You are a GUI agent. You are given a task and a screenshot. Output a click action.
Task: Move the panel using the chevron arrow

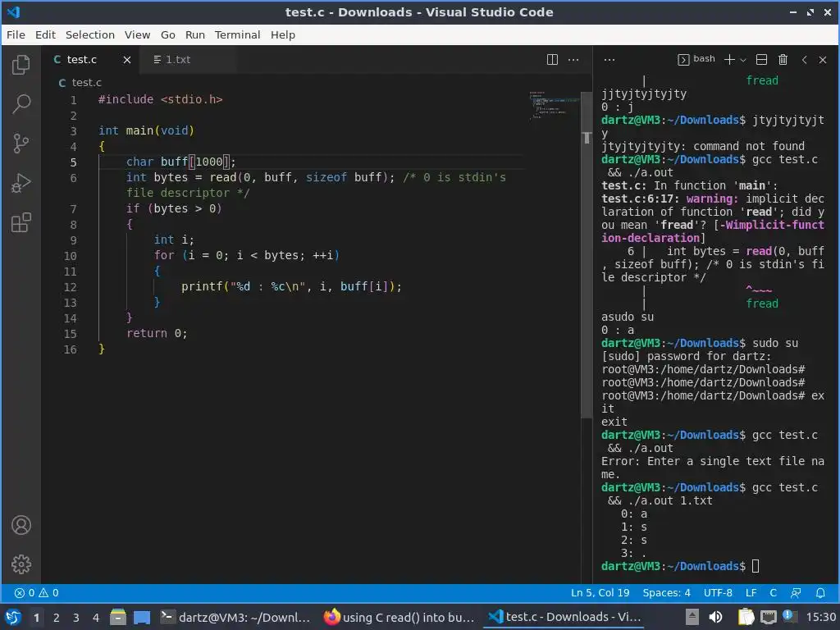(x=804, y=59)
